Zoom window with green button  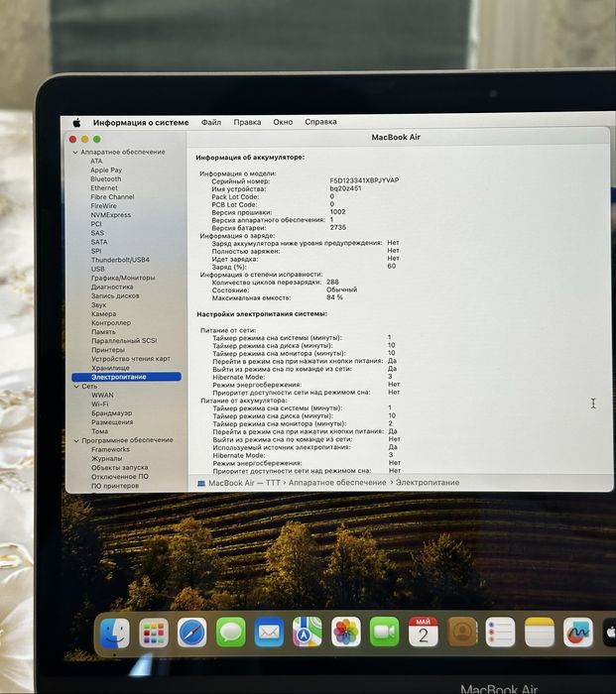point(97,140)
